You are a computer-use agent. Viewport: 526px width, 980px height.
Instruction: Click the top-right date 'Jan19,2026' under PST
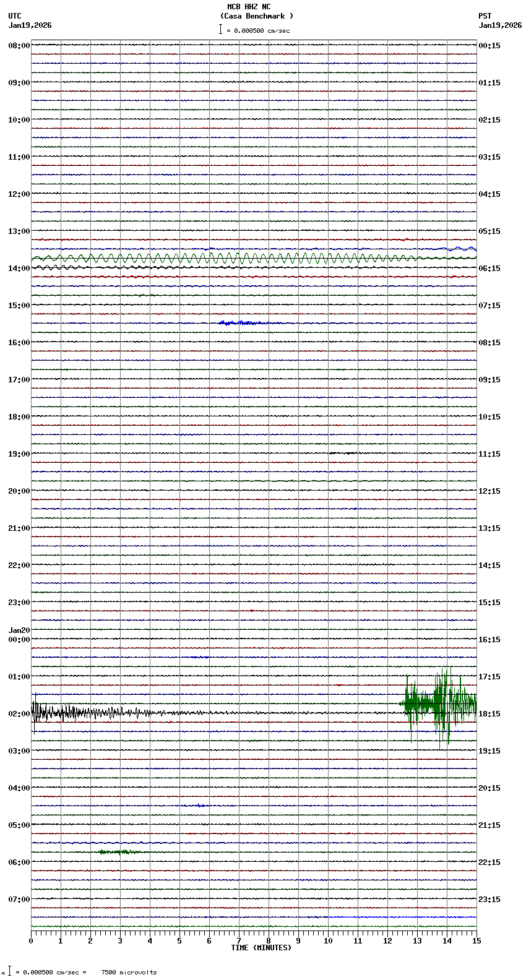(x=500, y=25)
